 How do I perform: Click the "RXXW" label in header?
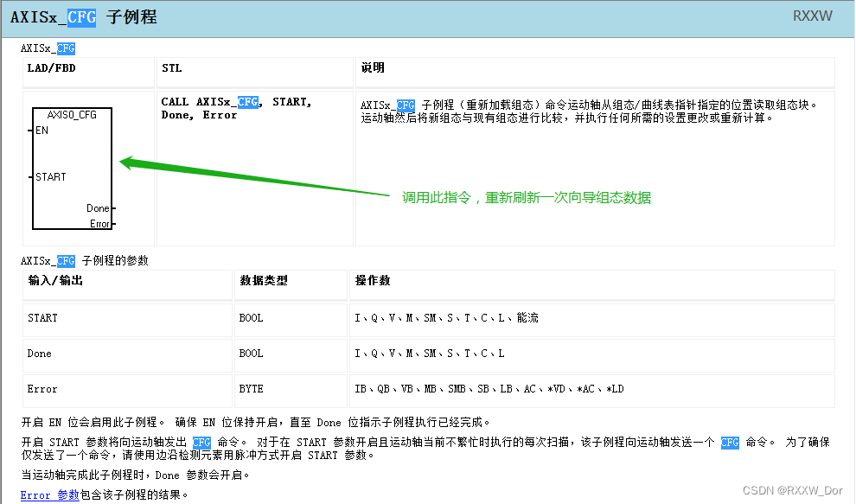[x=812, y=16]
